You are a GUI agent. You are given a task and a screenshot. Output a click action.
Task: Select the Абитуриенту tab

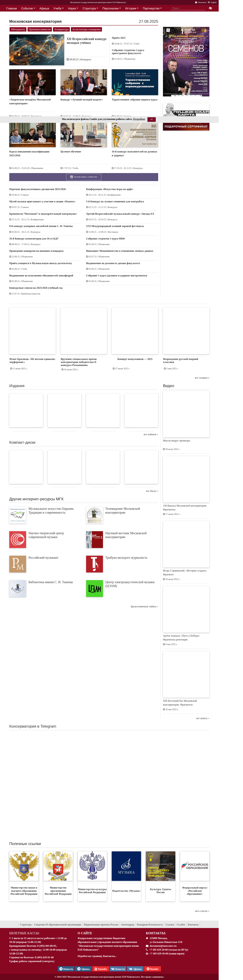pyautogui.click(x=18, y=29)
